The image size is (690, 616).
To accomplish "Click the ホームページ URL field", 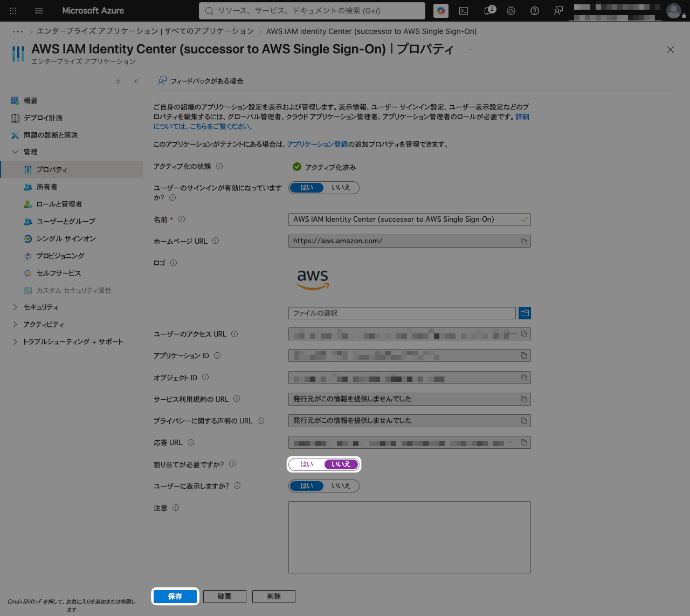I will coord(410,241).
